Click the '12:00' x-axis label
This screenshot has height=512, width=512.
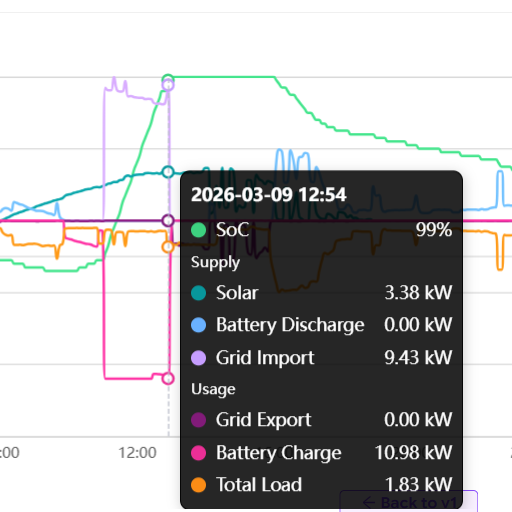(137, 453)
